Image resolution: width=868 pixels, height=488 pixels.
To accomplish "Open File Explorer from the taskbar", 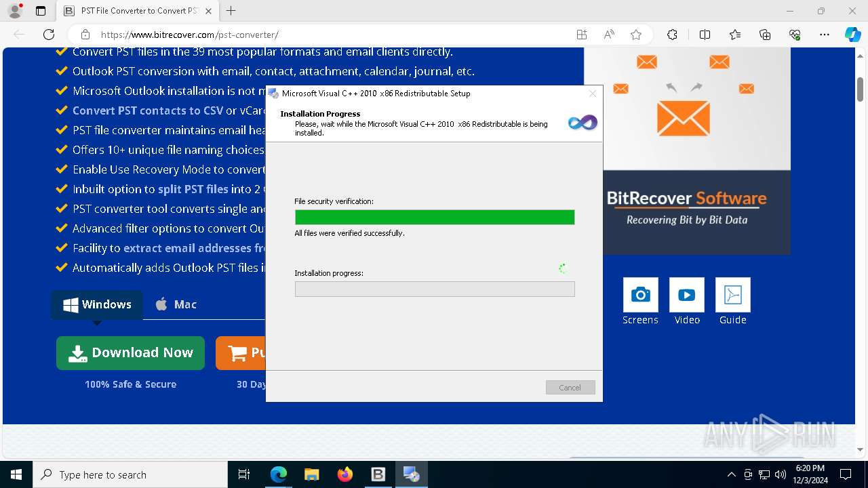I will [x=312, y=474].
